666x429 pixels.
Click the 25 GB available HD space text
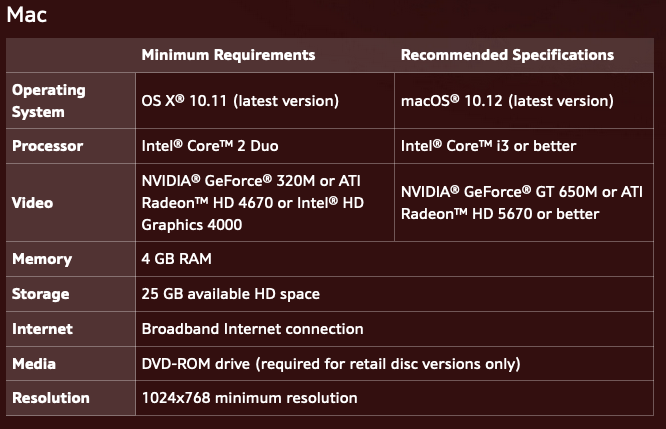[231, 294]
